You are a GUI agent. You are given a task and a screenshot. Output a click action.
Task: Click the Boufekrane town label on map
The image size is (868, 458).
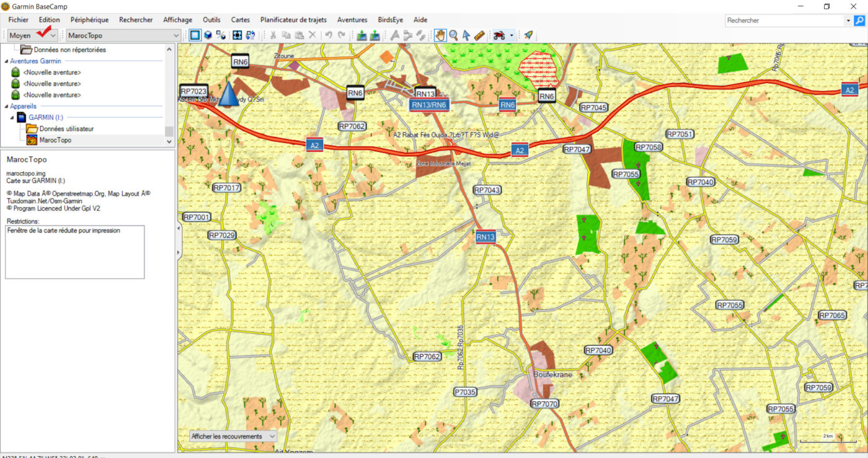pos(552,375)
